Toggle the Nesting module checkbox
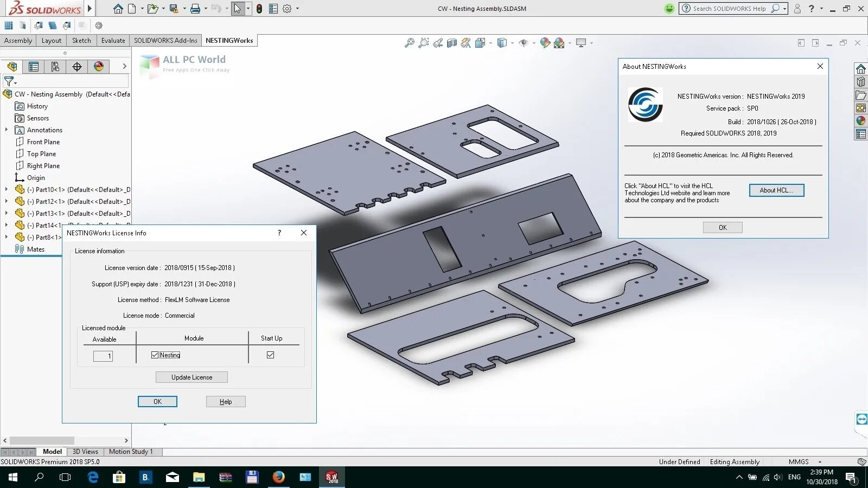 155,355
